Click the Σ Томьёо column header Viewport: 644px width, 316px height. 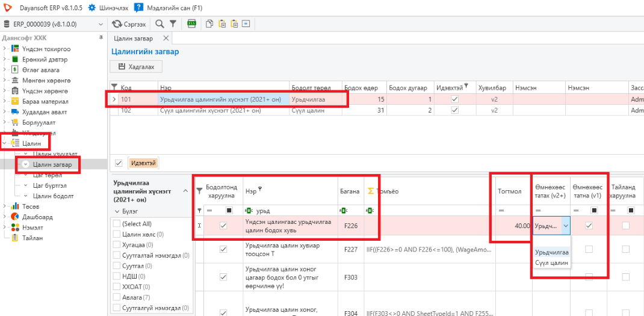pyautogui.click(x=430, y=191)
